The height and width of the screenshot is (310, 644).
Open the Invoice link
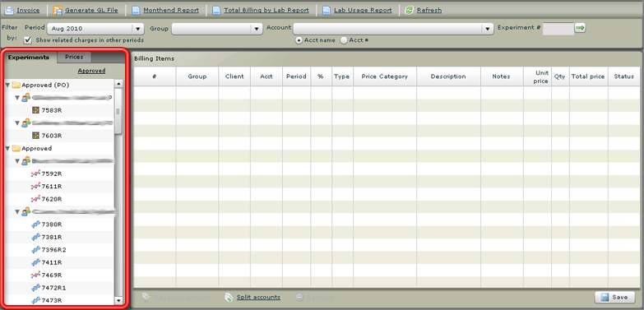coord(28,10)
